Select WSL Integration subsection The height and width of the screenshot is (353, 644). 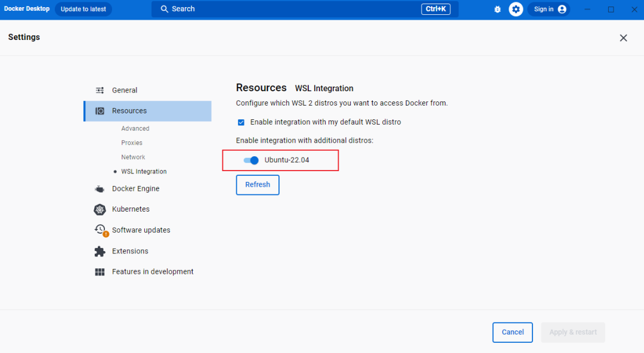144,172
